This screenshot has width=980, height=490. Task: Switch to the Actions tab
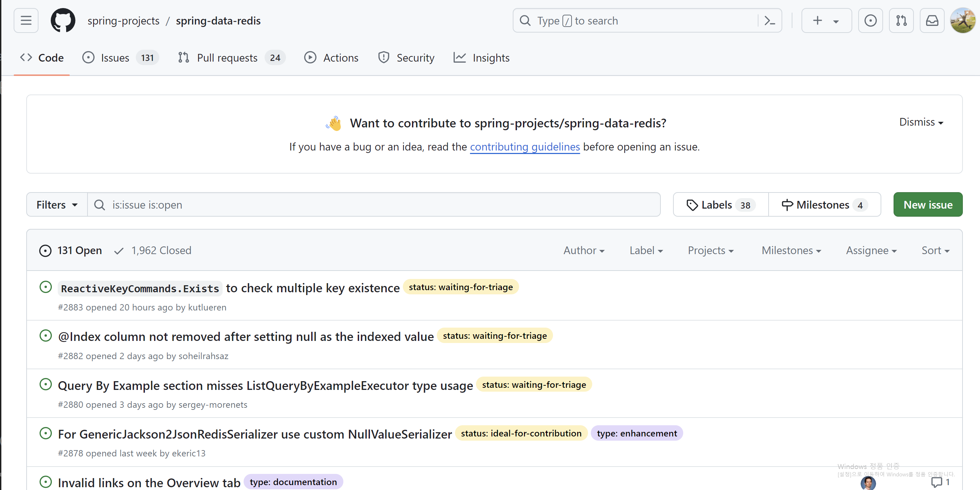pos(331,58)
